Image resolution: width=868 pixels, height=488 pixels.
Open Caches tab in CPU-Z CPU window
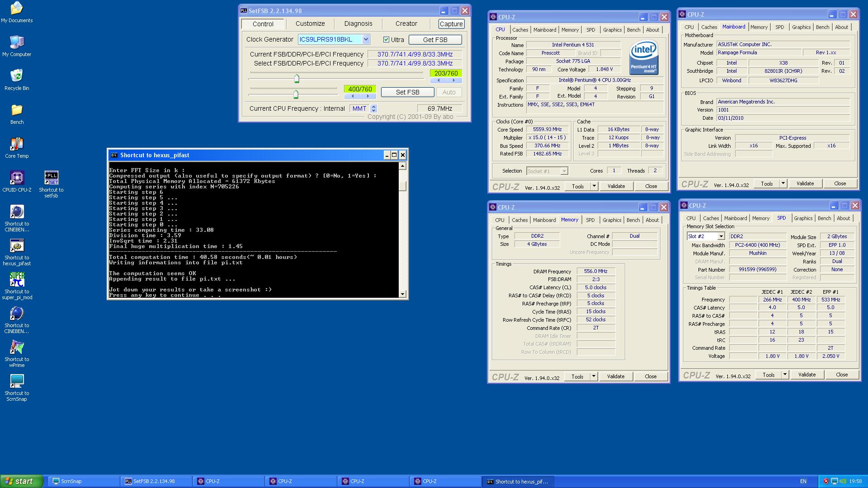click(x=520, y=30)
